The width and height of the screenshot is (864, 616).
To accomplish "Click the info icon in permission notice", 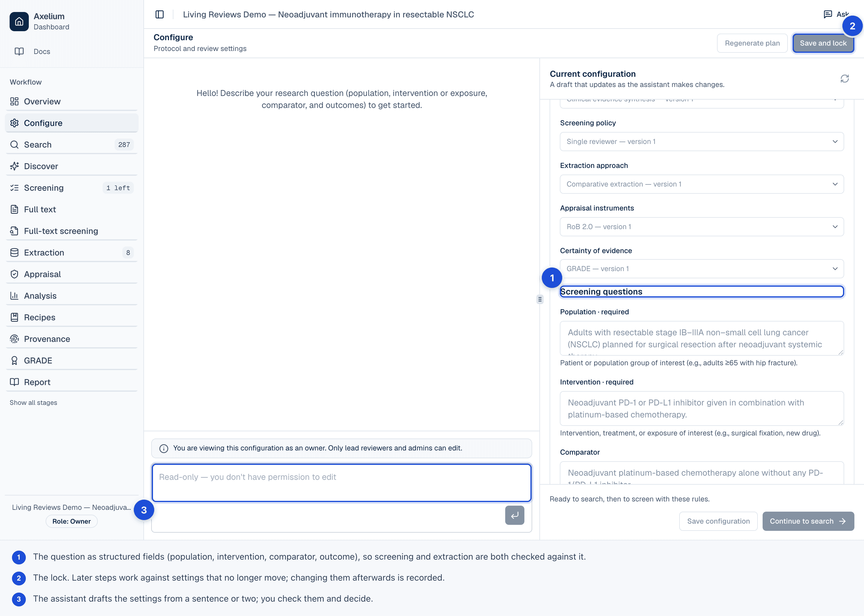I will pyautogui.click(x=164, y=448).
